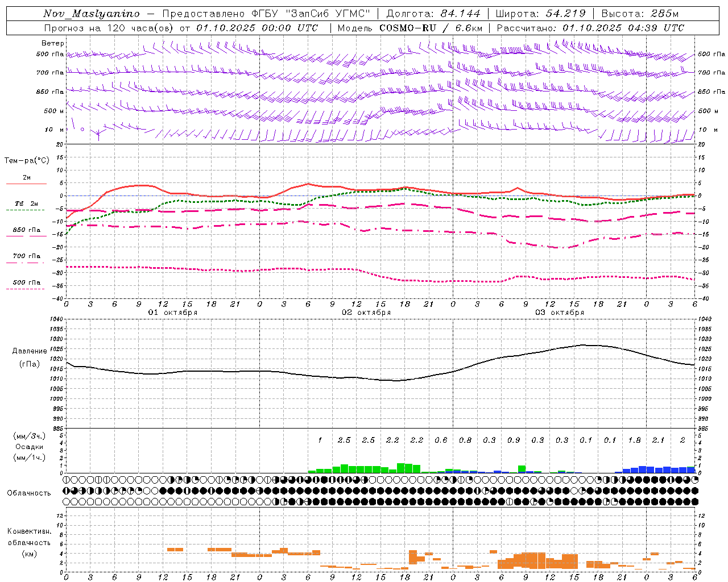The height and width of the screenshot is (582, 728).
Task: Select the precipitation value "0.6"
Action: click(441, 440)
